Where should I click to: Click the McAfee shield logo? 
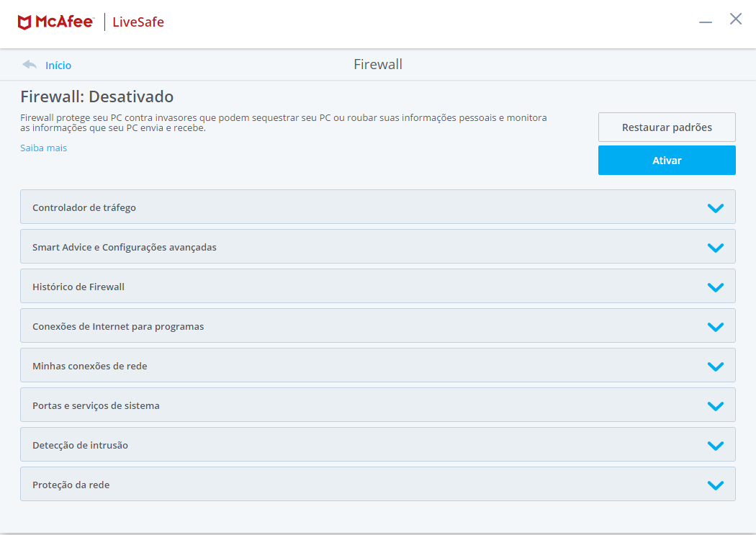click(x=24, y=22)
